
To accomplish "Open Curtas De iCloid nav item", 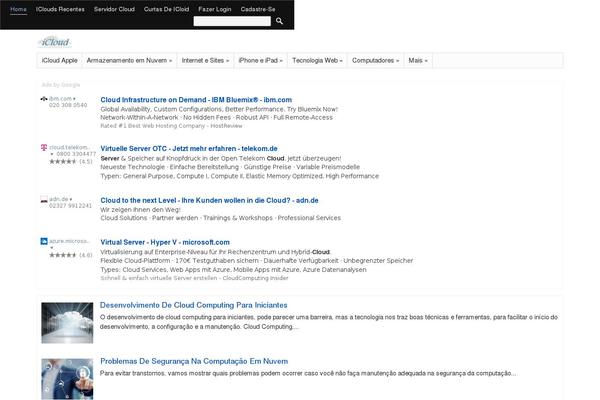I will tap(166, 9).
